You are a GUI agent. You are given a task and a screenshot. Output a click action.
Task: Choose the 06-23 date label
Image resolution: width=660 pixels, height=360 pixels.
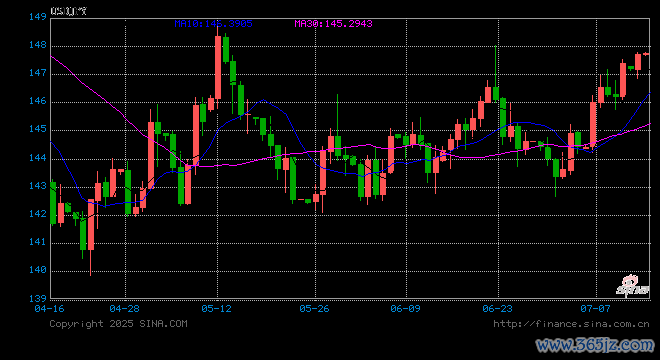498,309
